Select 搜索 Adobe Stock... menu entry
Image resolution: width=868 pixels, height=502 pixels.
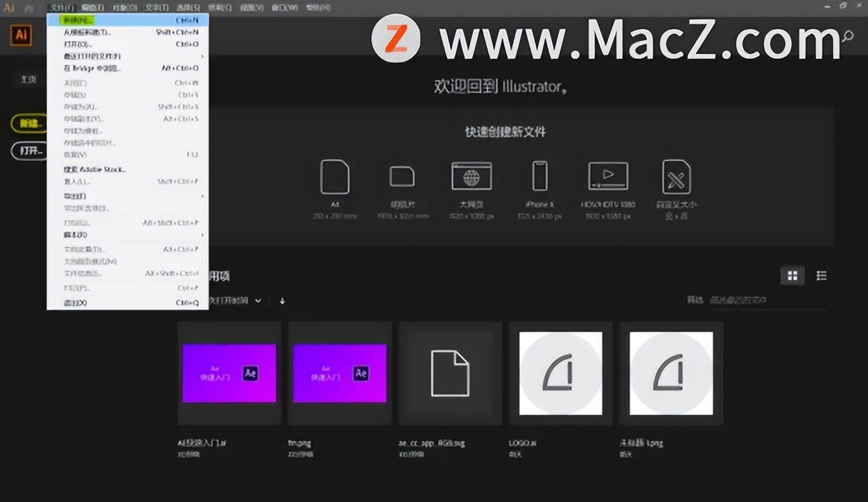point(128,169)
